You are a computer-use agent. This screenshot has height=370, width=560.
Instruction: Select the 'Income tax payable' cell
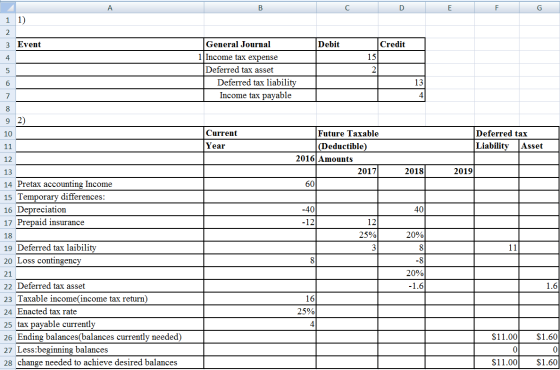click(x=260, y=95)
